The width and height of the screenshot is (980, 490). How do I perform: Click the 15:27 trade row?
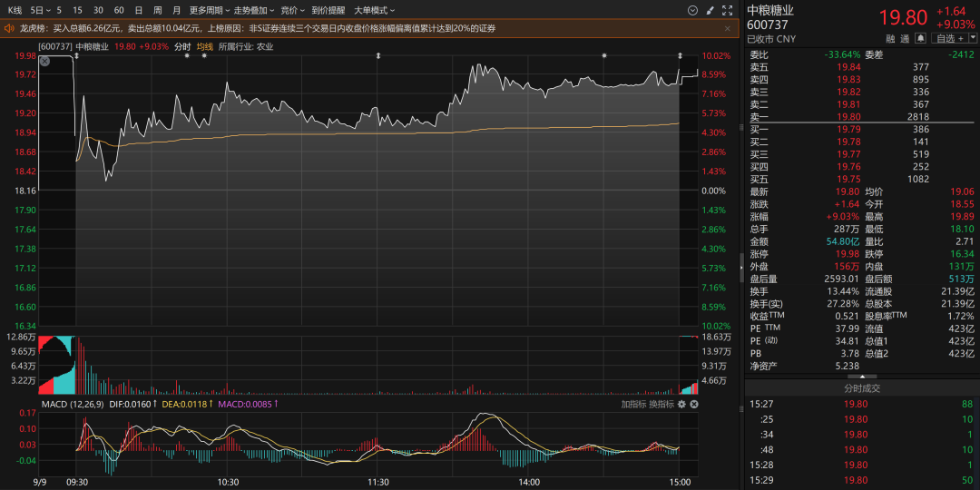tap(863, 405)
